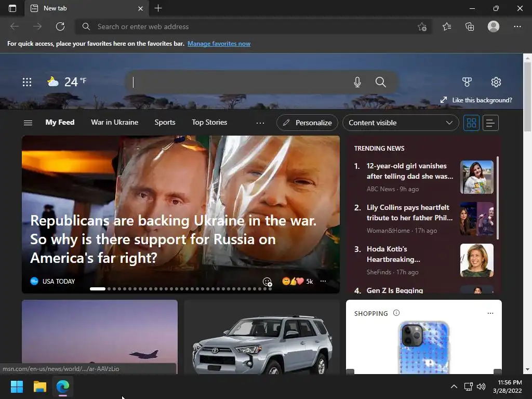Open the Windows Start menu
Screen dimensions: 532x399
click(x=17, y=387)
